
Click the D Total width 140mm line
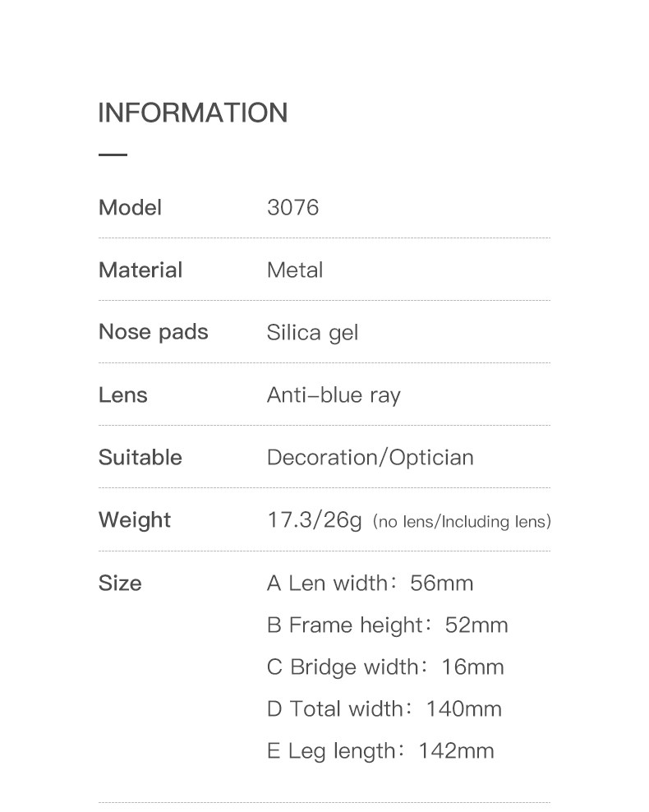[x=384, y=709]
